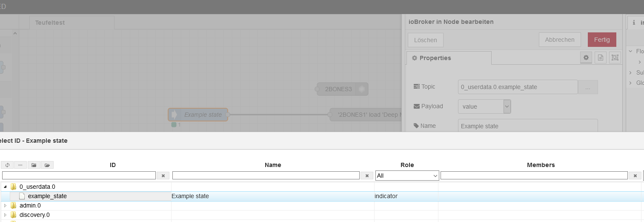Click the Example state node output port

[x=228, y=115]
